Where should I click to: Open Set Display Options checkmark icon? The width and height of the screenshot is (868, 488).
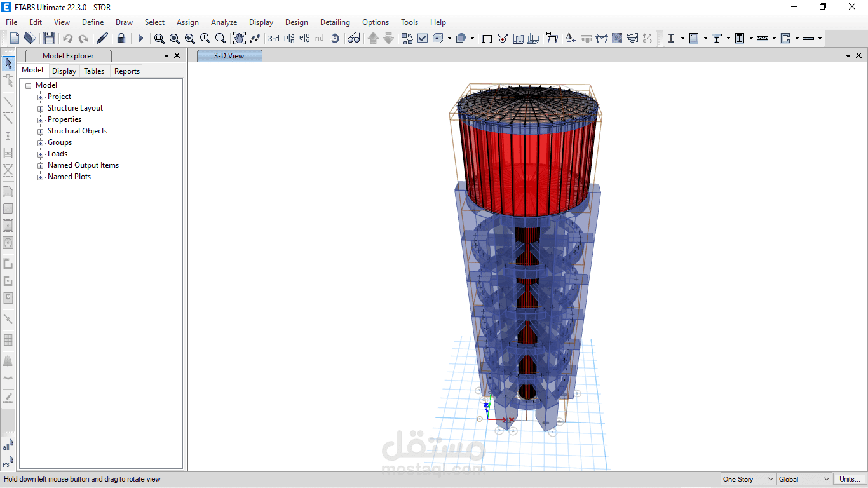[423, 38]
